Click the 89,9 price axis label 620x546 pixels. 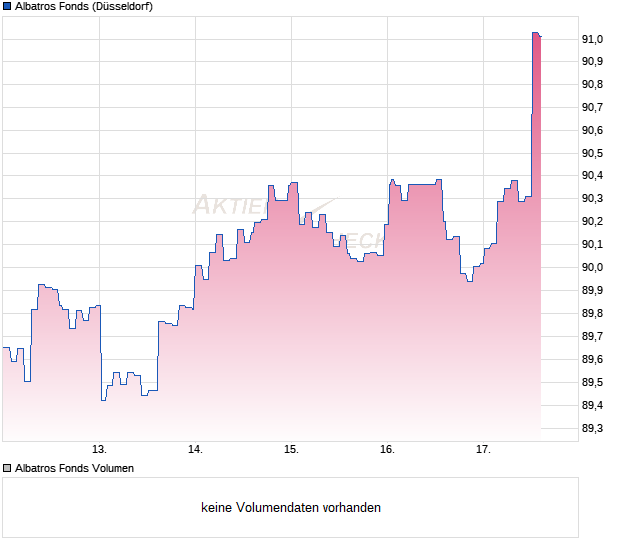click(x=592, y=290)
